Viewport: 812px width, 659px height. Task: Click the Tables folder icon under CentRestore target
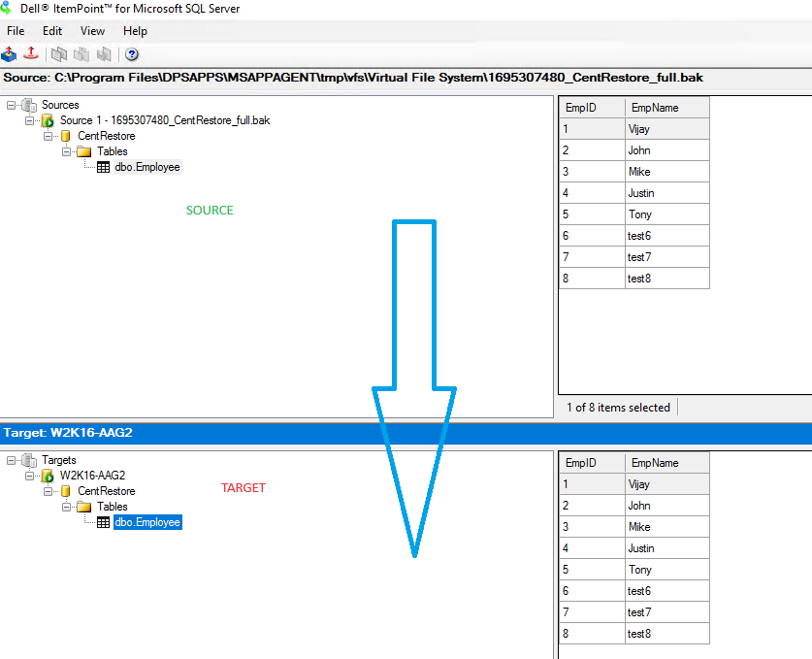point(82,506)
